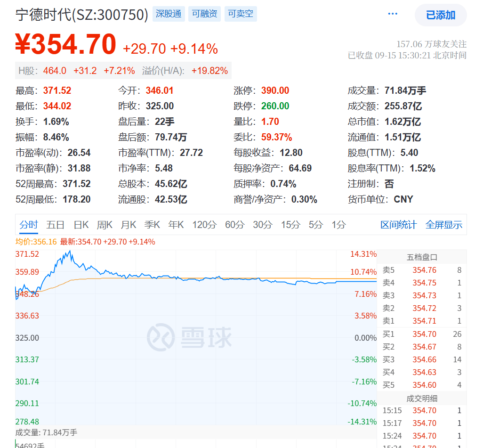This screenshot has width=483, height=448.
Task: Open the 月K chart tab
Action: (129, 225)
